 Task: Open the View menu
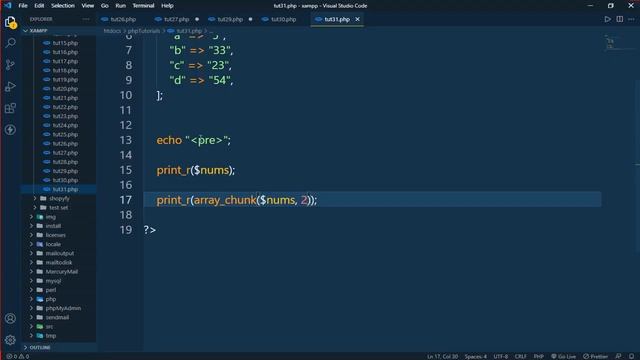(x=87, y=6)
